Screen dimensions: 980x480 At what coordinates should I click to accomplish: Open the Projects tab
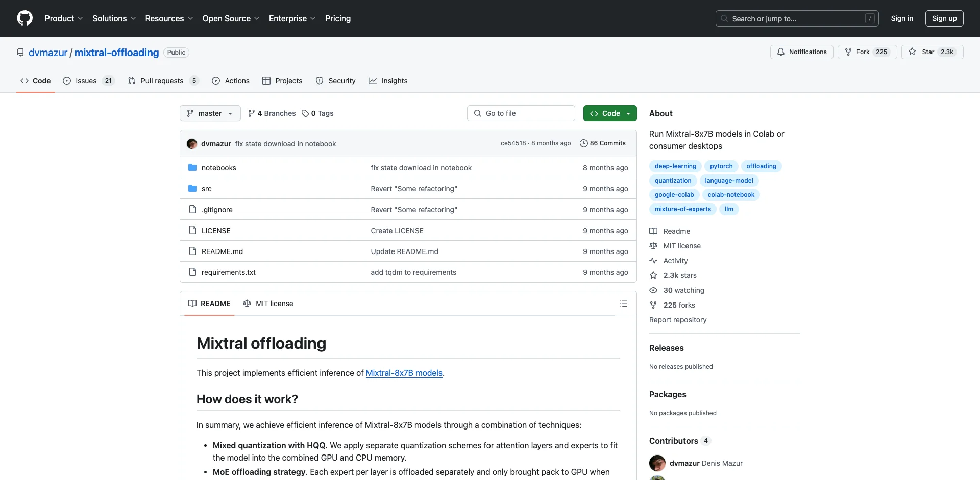pyautogui.click(x=282, y=81)
